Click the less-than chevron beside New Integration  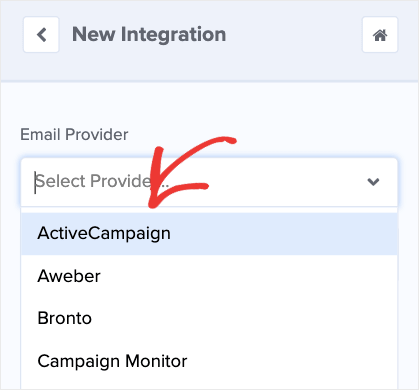tap(41, 35)
